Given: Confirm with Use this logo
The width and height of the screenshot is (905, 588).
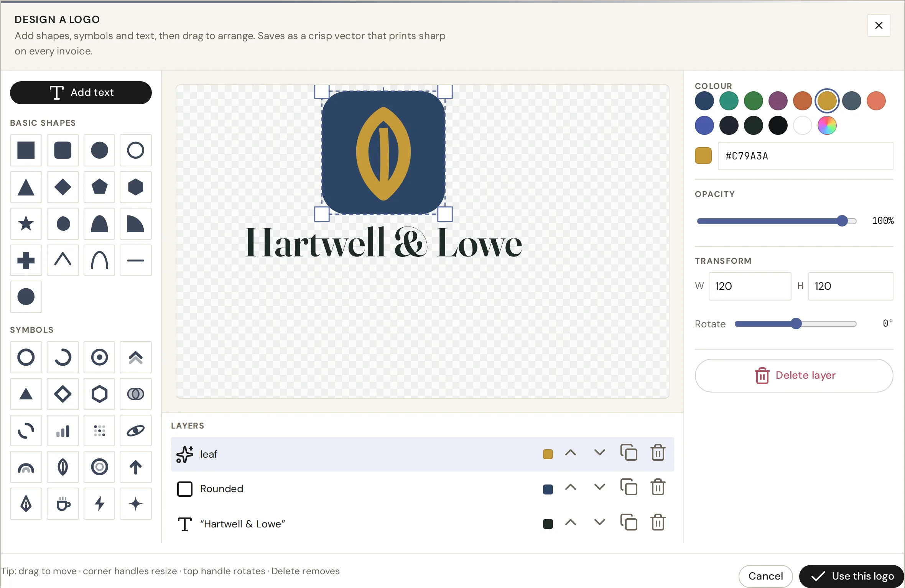Looking at the screenshot, I should 852,576.
